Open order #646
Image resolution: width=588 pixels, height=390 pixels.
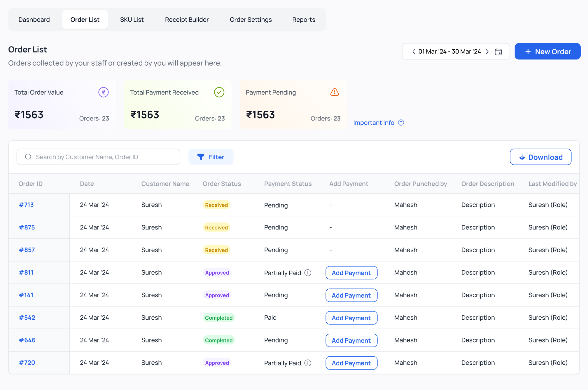tap(27, 340)
